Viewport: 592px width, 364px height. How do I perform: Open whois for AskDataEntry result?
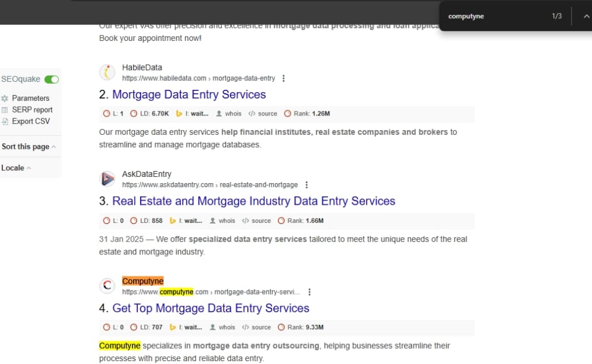coord(223,221)
